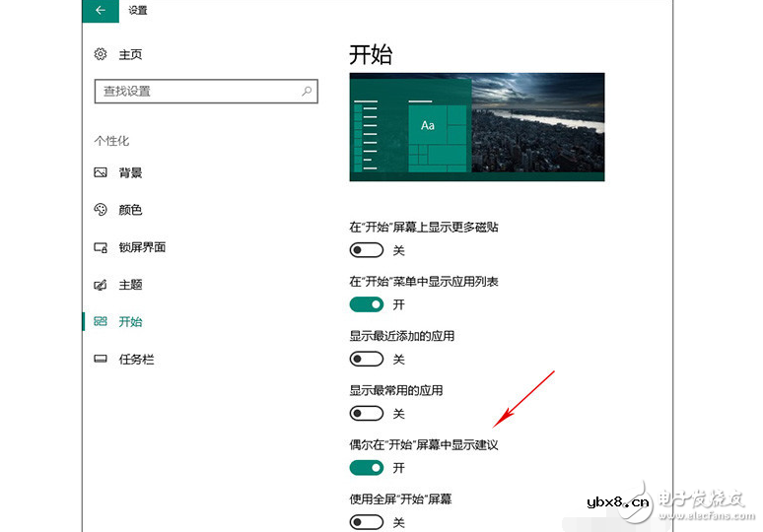Toggle 在"开始"屏幕上显示更多磁贴 switch
Image resolution: width=763 pixels, height=532 pixels.
point(367,250)
